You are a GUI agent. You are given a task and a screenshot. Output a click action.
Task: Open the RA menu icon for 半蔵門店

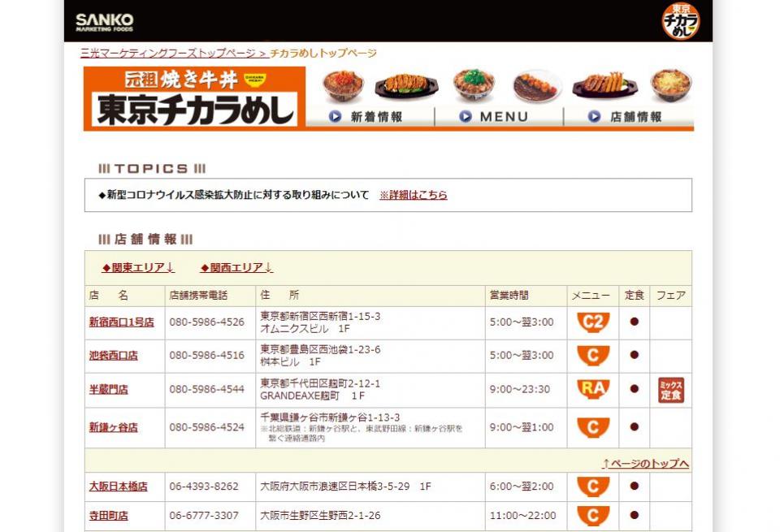[593, 389]
